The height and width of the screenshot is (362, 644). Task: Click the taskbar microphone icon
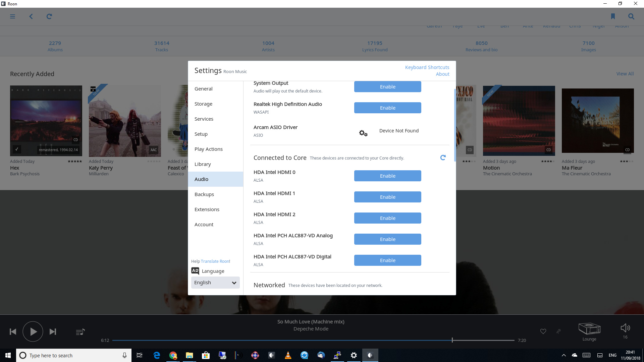pyautogui.click(x=124, y=355)
